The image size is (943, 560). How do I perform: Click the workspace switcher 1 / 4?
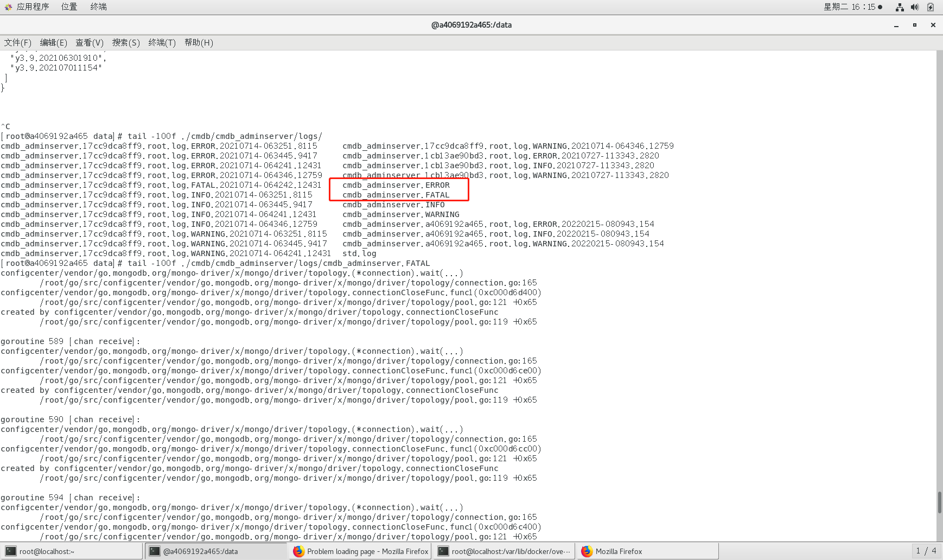(926, 551)
